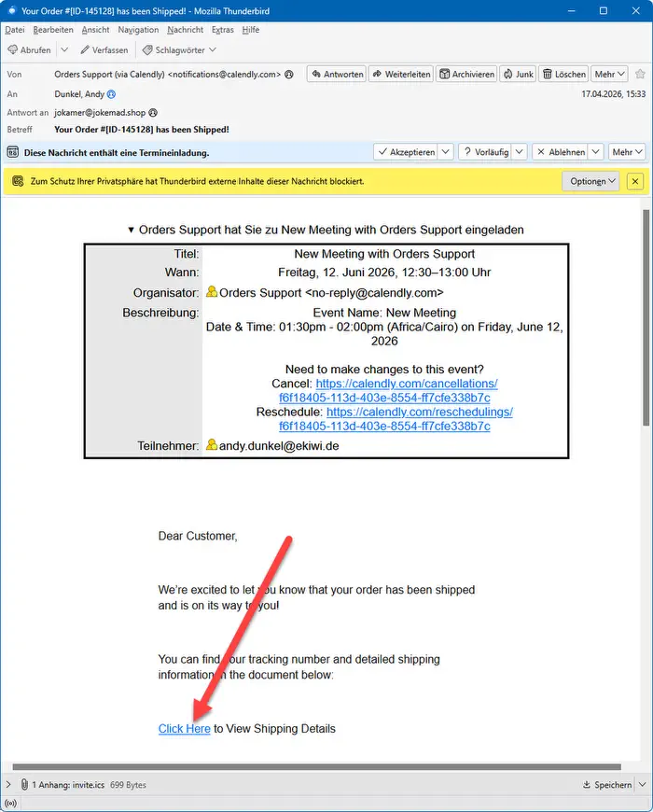Click the reply-to address jokamer@jokemad.shop
This screenshot has width=653, height=812.
point(100,112)
